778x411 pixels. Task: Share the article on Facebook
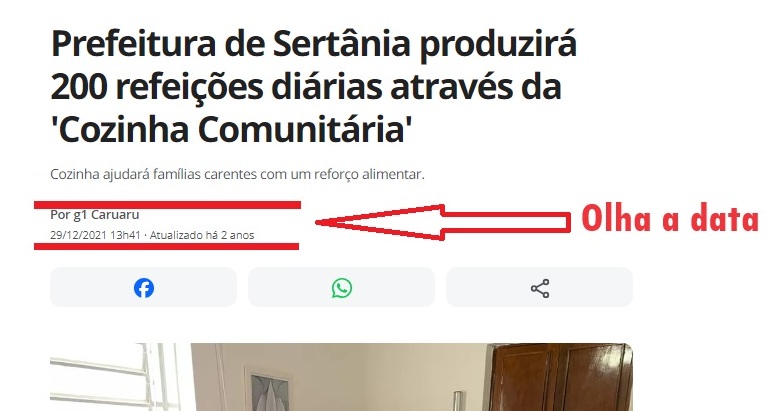point(143,287)
